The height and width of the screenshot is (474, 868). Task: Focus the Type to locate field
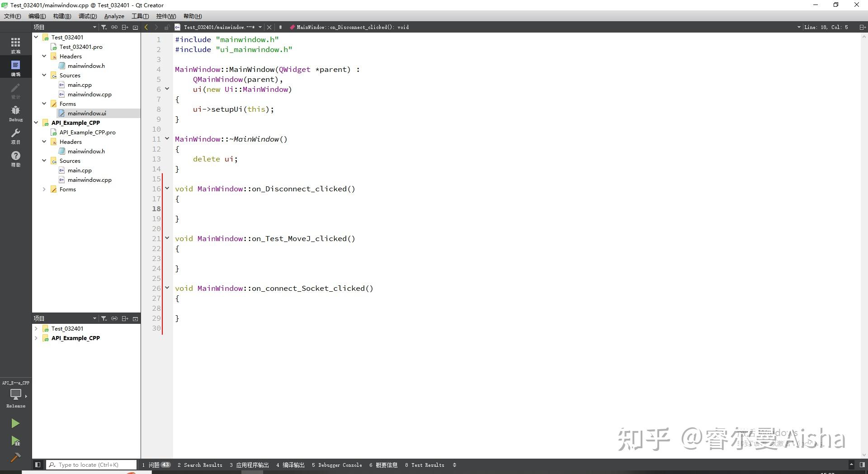tap(91, 465)
